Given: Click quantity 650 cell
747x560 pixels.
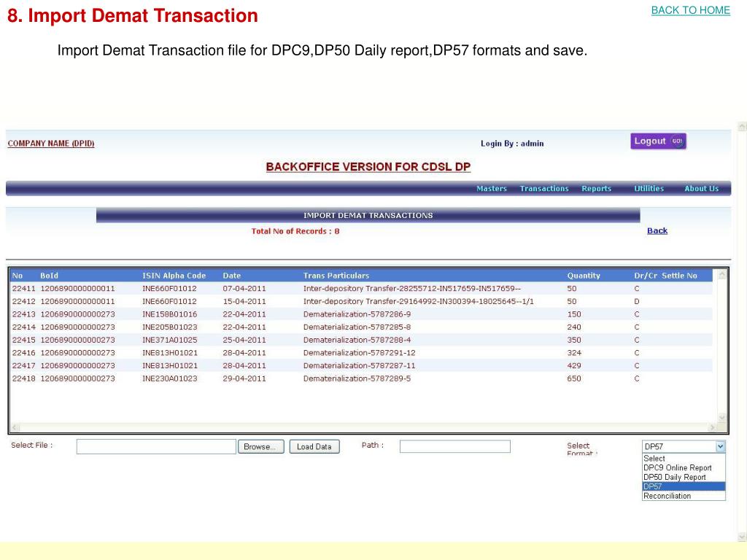Looking at the screenshot, I should (x=574, y=378).
